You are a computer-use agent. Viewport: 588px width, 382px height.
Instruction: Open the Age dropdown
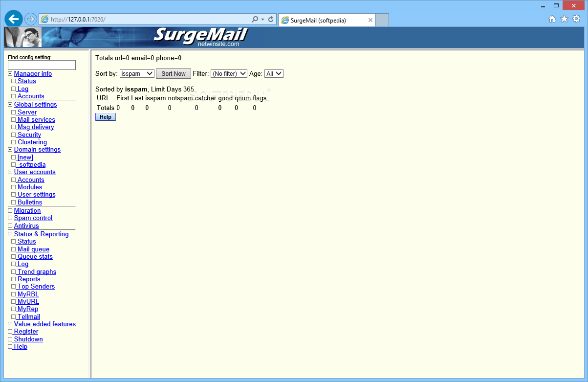pos(274,74)
